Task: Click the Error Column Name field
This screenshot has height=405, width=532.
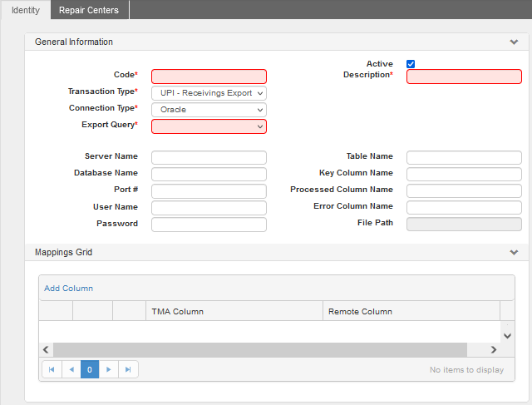Action: click(464, 207)
